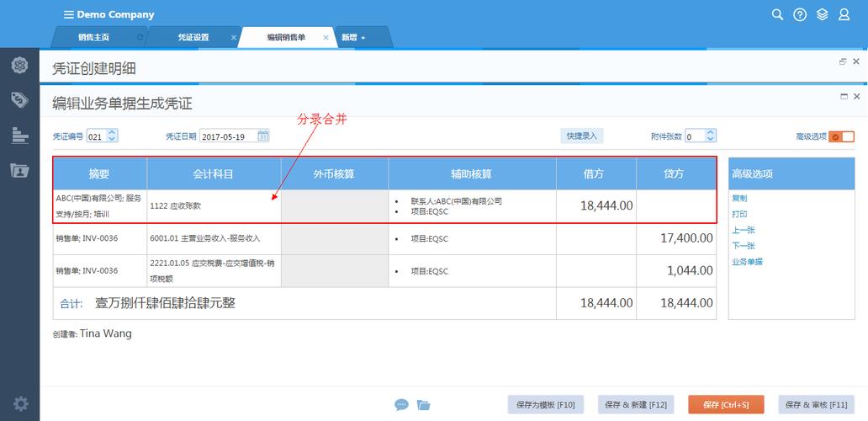The width and height of the screenshot is (868, 421).
Task: Open the hamburger menu beside Demo Company
Action: pyautogui.click(x=69, y=14)
